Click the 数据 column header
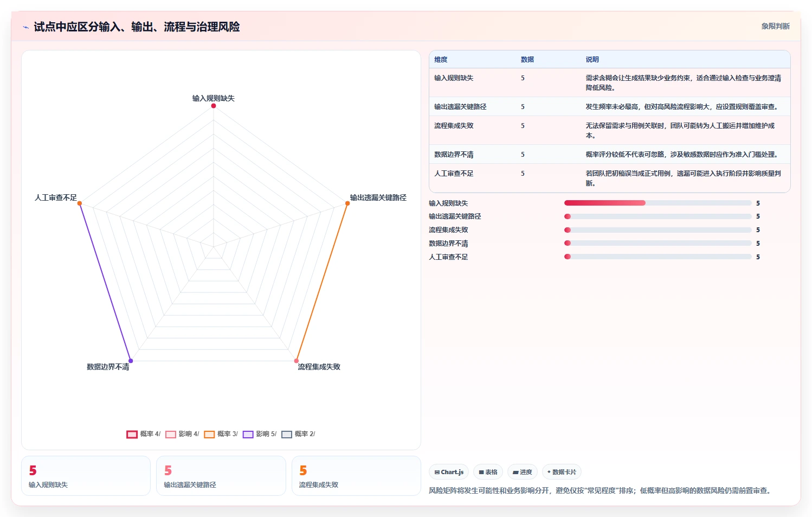 527,60
